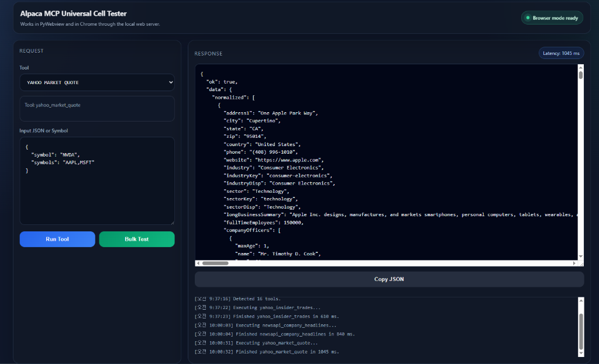The width and height of the screenshot is (599, 364).
Task: Click the Copy JSON button
Action: 388,279
